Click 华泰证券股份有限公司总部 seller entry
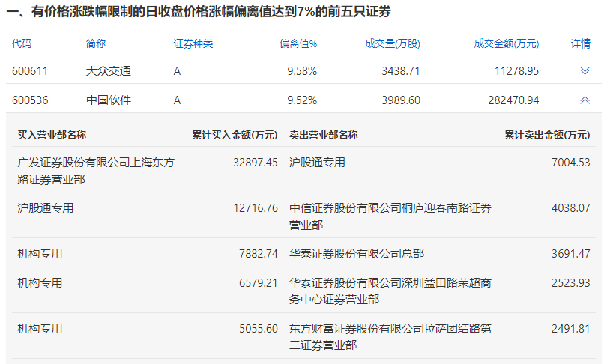 pos(357,254)
